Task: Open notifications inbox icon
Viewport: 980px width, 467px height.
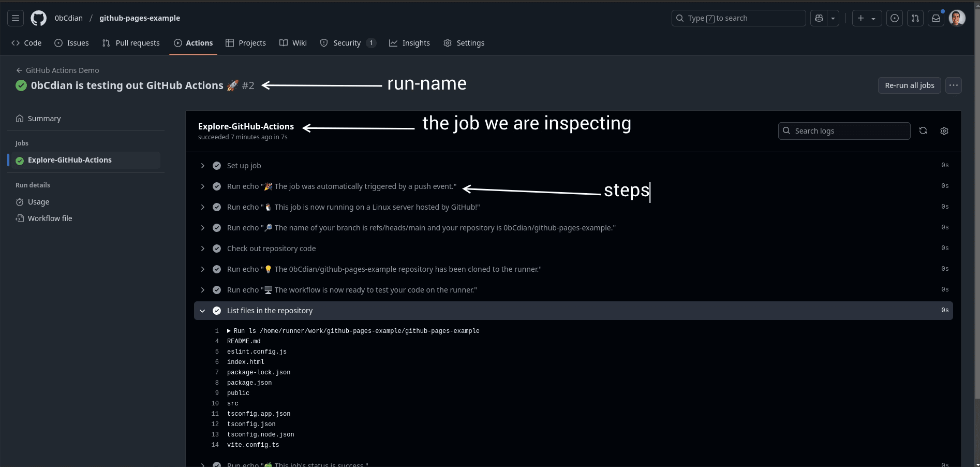Action: [x=936, y=18]
